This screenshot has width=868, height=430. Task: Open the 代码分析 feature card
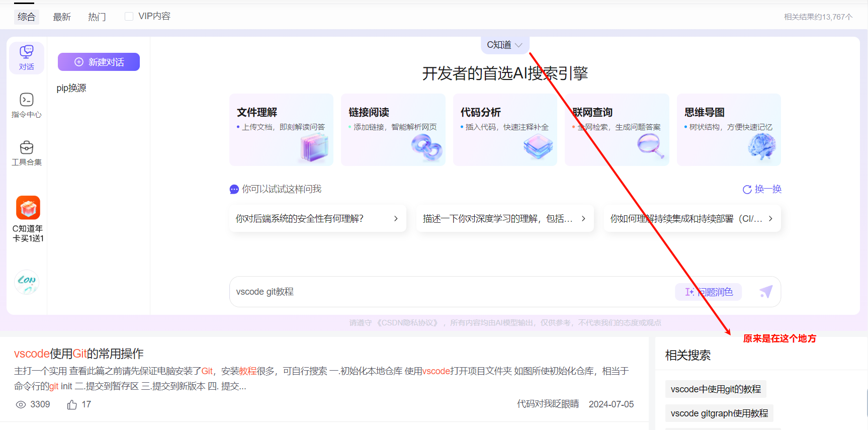[505, 130]
